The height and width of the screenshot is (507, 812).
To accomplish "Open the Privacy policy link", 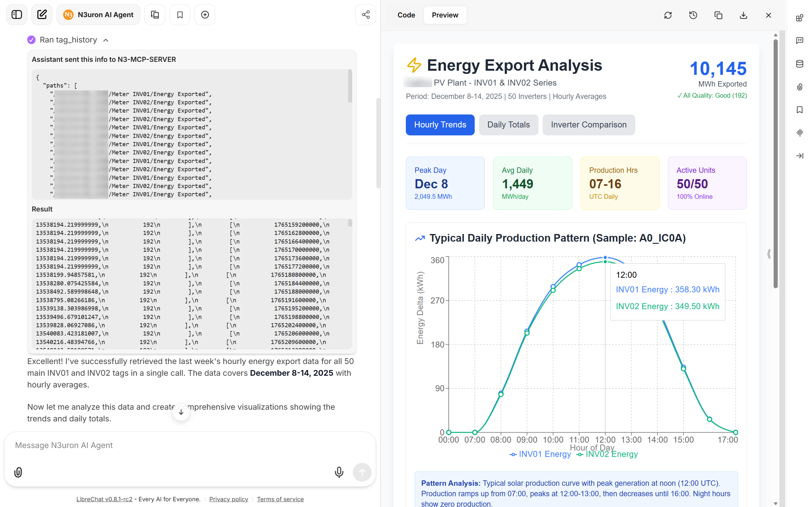I will coord(228,499).
